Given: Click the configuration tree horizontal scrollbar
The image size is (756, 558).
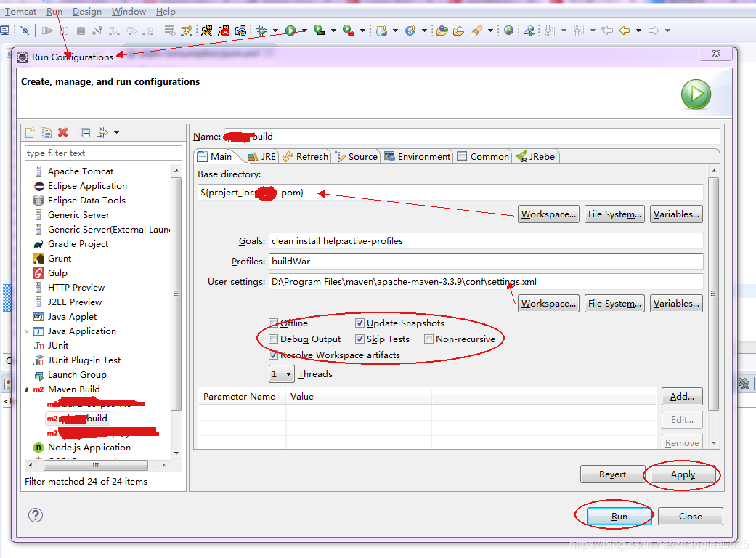Looking at the screenshot, I should pyautogui.click(x=95, y=466).
